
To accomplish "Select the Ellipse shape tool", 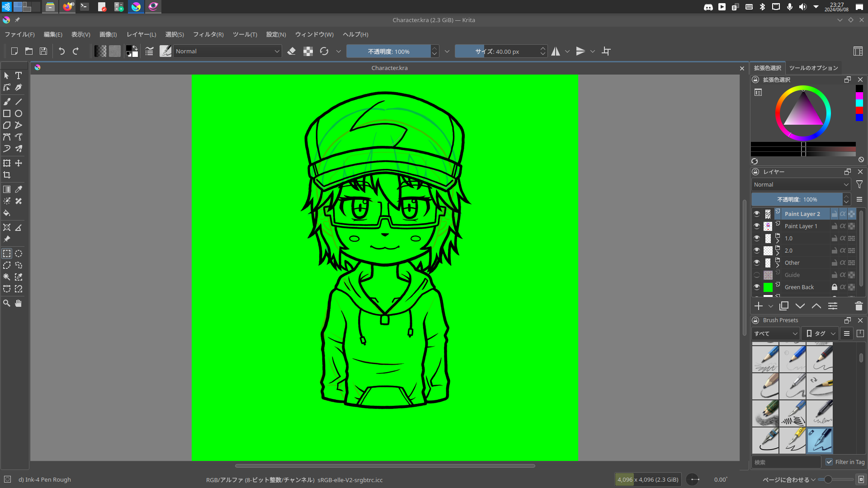I will coord(19,113).
